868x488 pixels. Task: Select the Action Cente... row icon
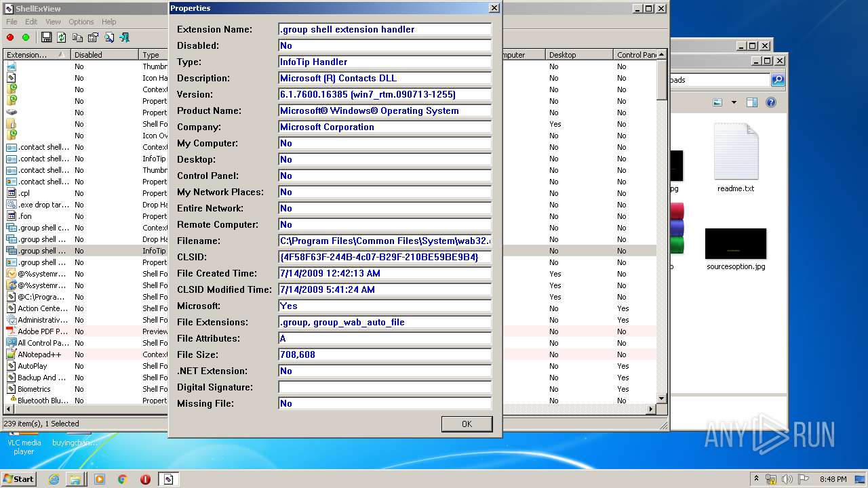[12, 308]
